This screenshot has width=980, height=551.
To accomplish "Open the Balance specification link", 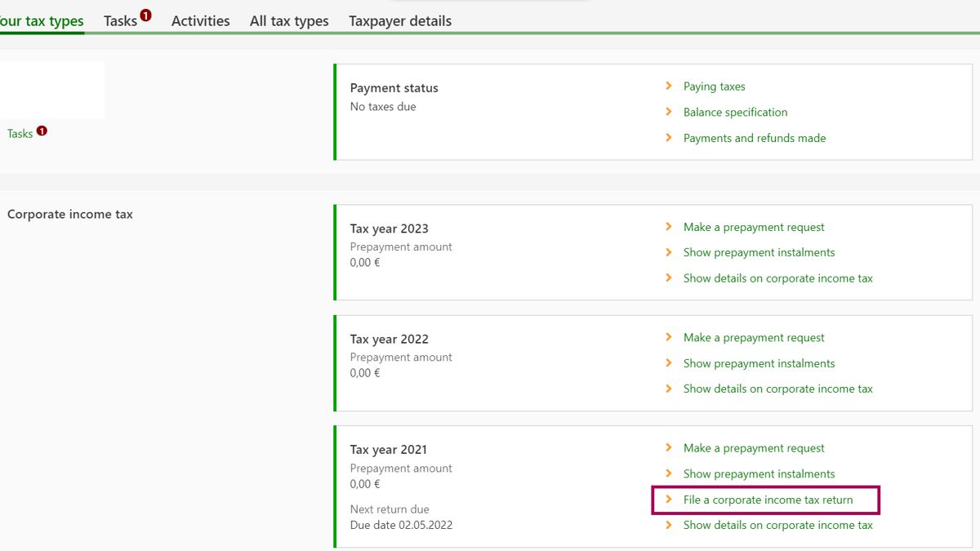I will [735, 113].
